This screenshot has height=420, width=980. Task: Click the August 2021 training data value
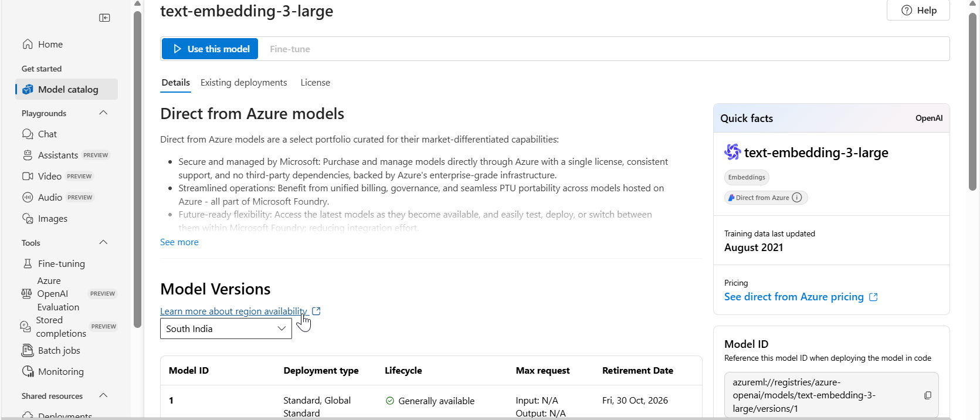click(x=754, y=248)
